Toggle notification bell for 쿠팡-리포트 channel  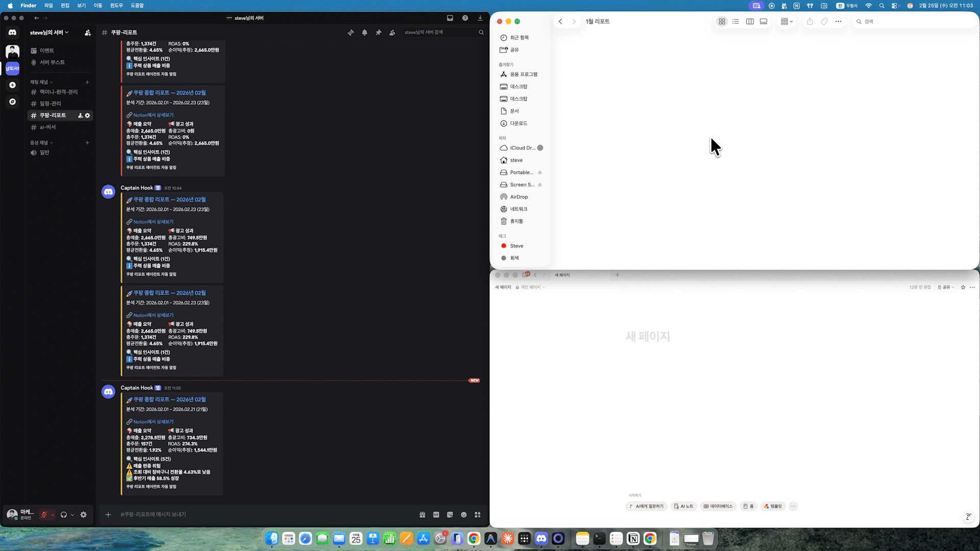click(364, 32)
